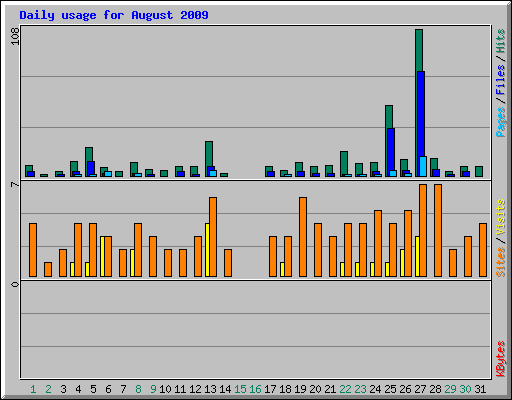
Task: Click the green hits bar for day 22
Action: pyautogui.click(x=344, y=163)
